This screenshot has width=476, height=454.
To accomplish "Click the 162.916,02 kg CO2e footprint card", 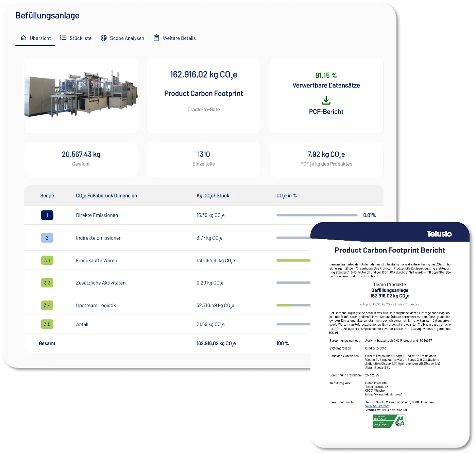I will tap(204, 95).
